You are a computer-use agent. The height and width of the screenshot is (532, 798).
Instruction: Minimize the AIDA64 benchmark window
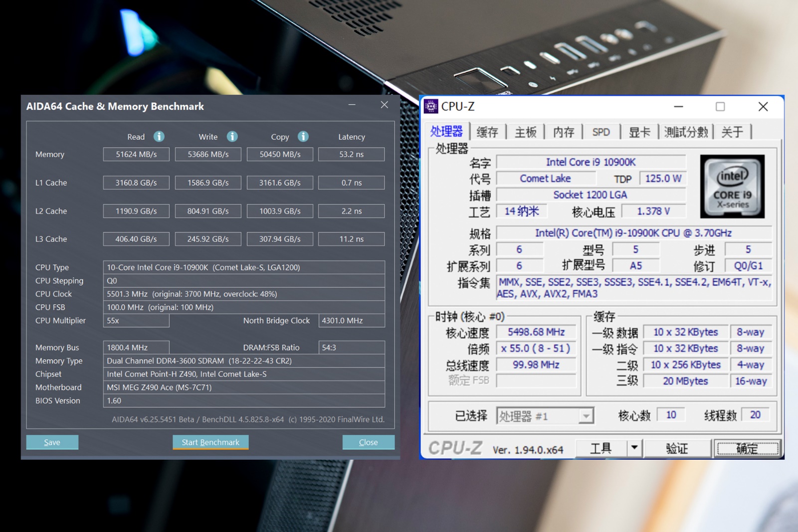352,105
